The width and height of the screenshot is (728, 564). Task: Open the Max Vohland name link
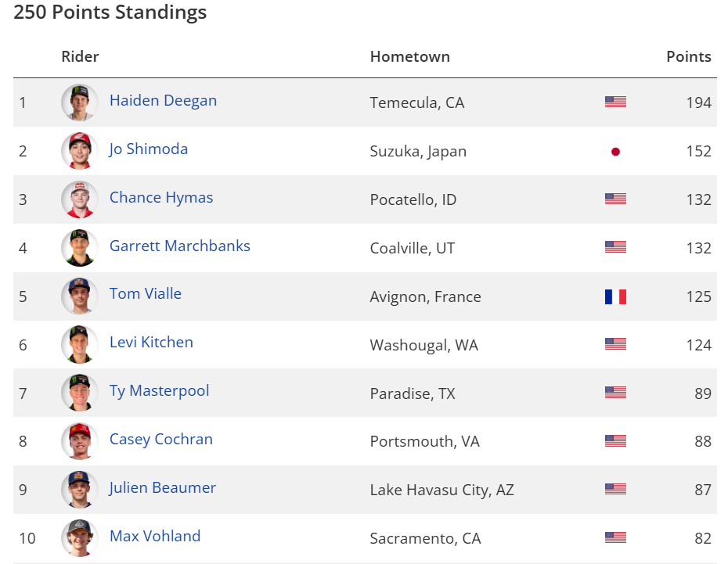[155, 537]
